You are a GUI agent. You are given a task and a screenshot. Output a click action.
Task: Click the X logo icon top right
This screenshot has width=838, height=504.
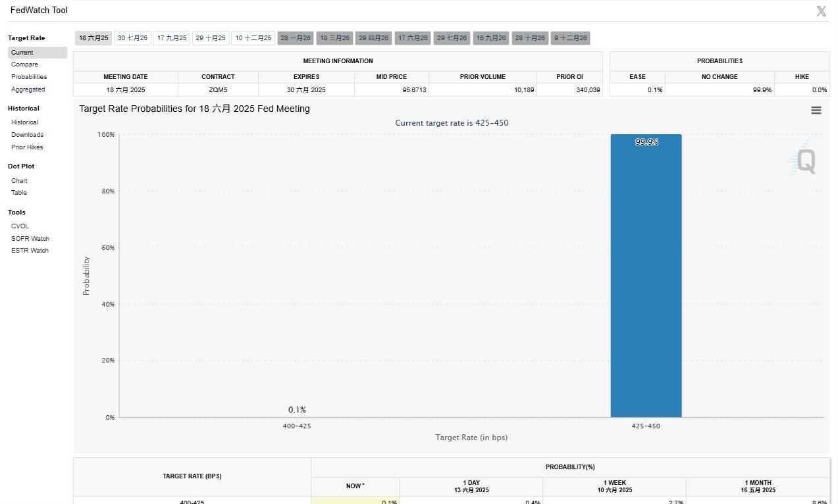click(x=821, y=11)
